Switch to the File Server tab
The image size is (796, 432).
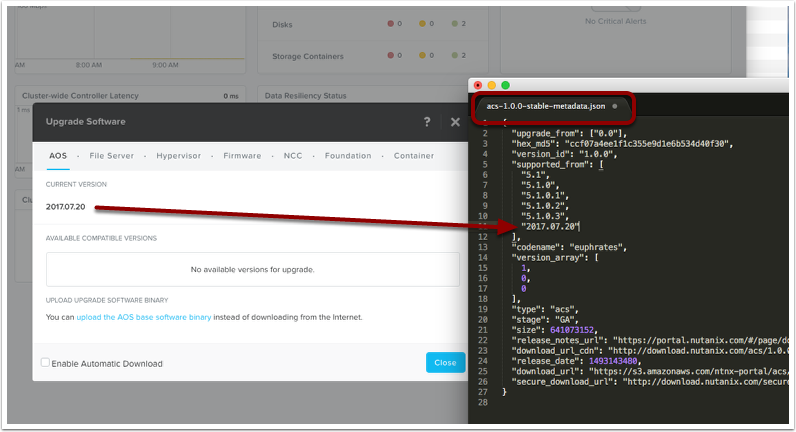[111, 156]
